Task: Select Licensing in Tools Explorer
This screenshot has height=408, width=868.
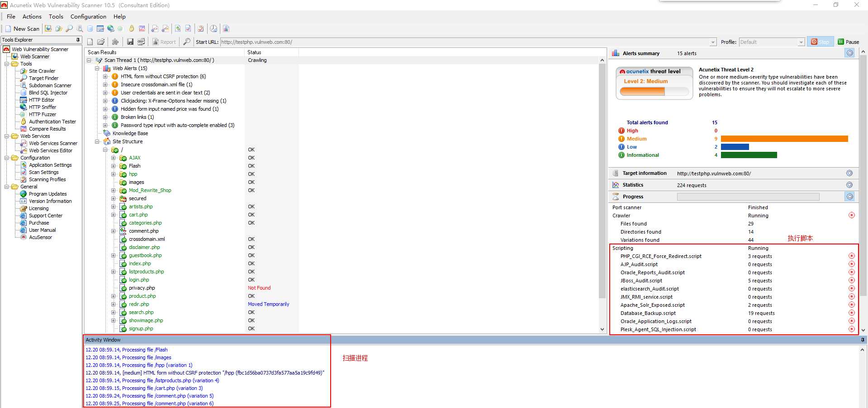Action: pos(38,208)
